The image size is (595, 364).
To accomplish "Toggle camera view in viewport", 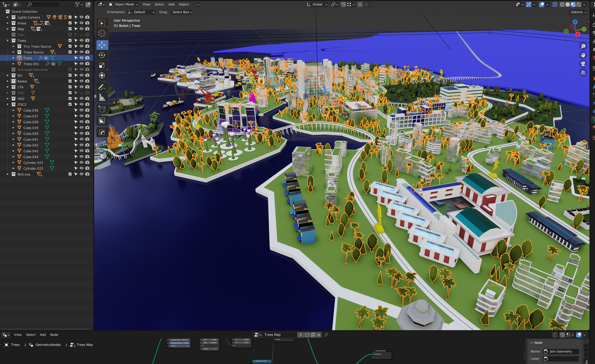I will click(x=583, y=64).
